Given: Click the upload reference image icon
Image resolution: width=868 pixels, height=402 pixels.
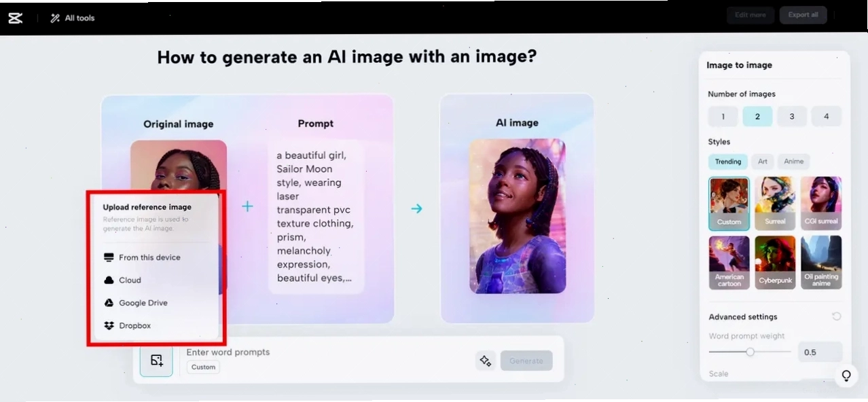Looking at the screenshot, I should [x=156, y=361].
